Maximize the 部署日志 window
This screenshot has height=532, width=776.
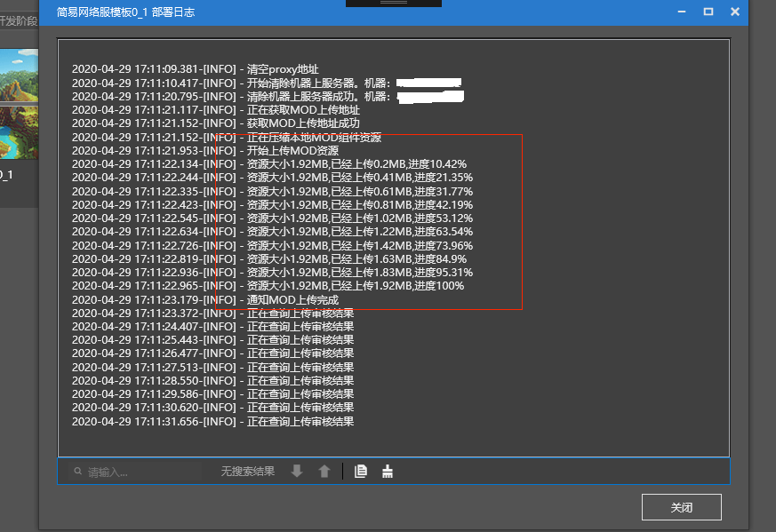(x=708, y=12)
